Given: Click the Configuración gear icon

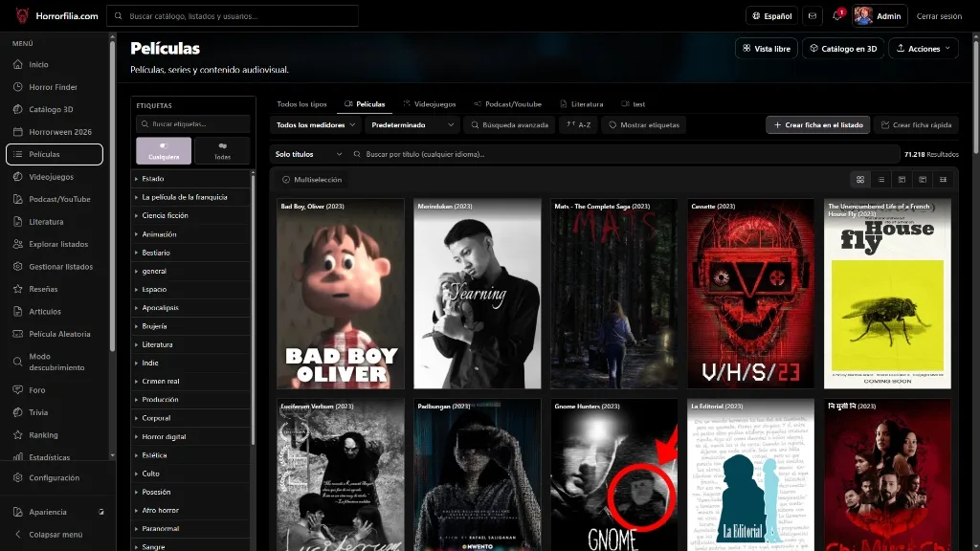Looking at the screenshot, I should coord(17,478).
